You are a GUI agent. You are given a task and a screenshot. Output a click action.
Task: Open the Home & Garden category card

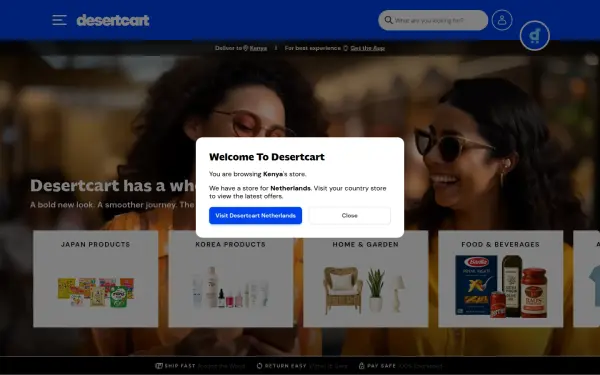365,279
